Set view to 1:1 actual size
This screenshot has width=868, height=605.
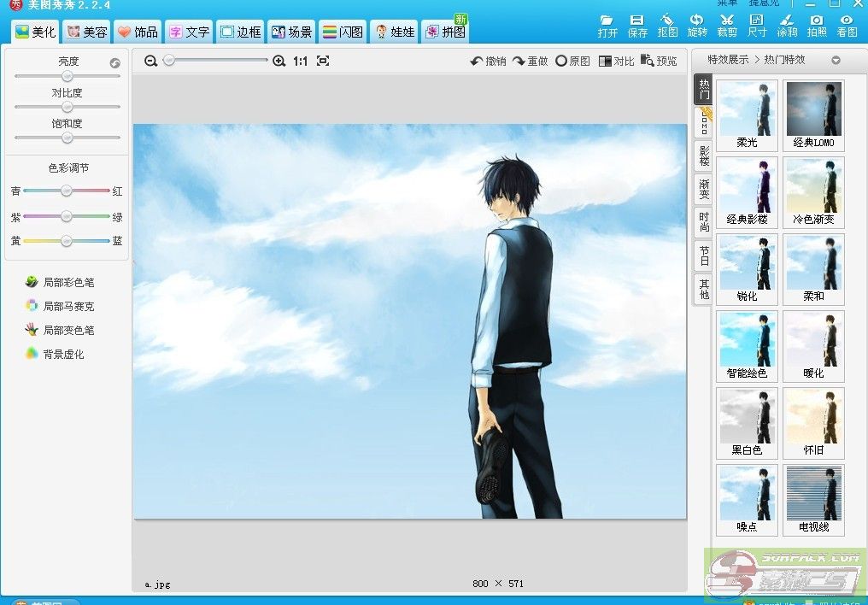[300, 61]
